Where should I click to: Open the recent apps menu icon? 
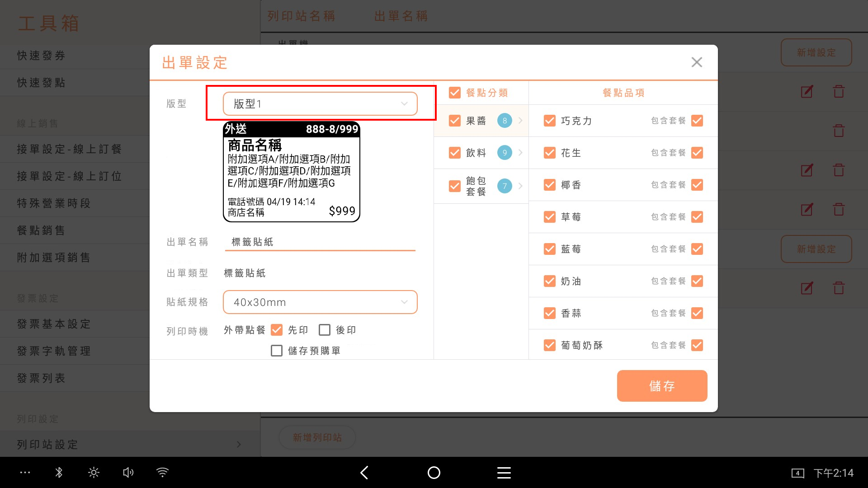pyautogui.click(x=504, y=473)
